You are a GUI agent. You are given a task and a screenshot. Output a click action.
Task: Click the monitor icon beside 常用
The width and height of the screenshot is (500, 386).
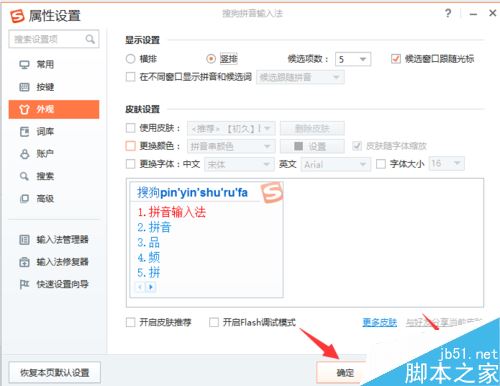25,64
